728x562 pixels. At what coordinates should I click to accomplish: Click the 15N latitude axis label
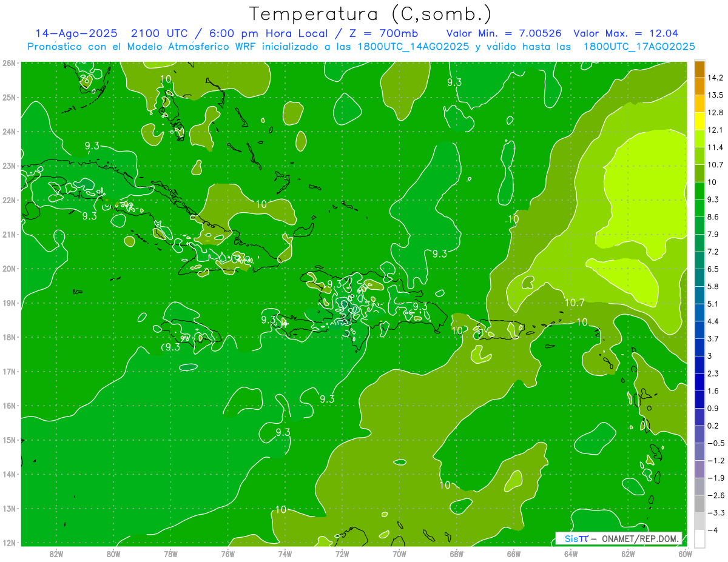click(x=8, y=440)
